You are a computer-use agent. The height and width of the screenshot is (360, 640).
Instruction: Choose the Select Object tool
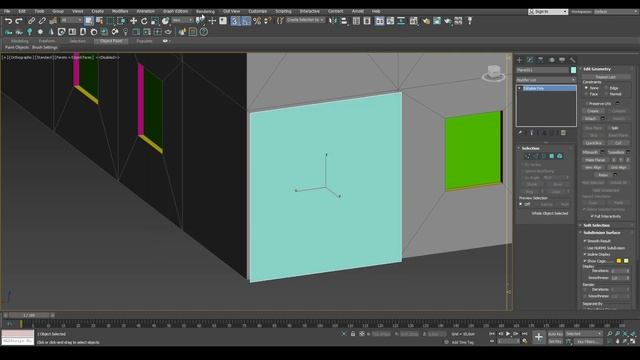click(x=89, y=21)
